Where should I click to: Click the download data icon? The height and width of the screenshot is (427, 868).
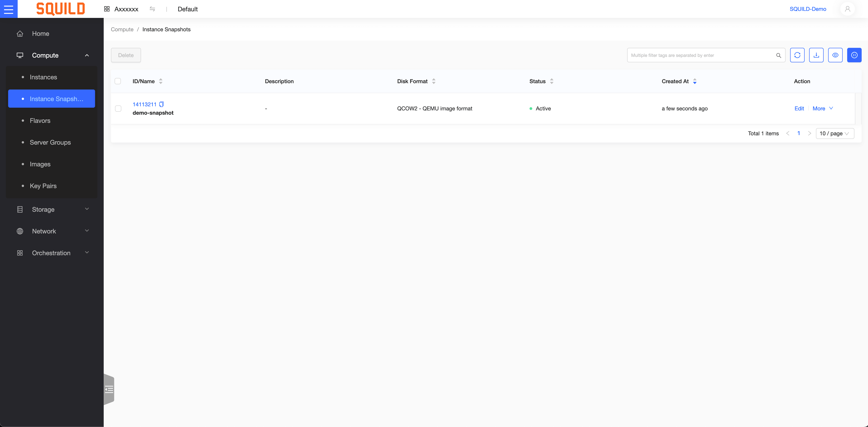pos(816,55)
